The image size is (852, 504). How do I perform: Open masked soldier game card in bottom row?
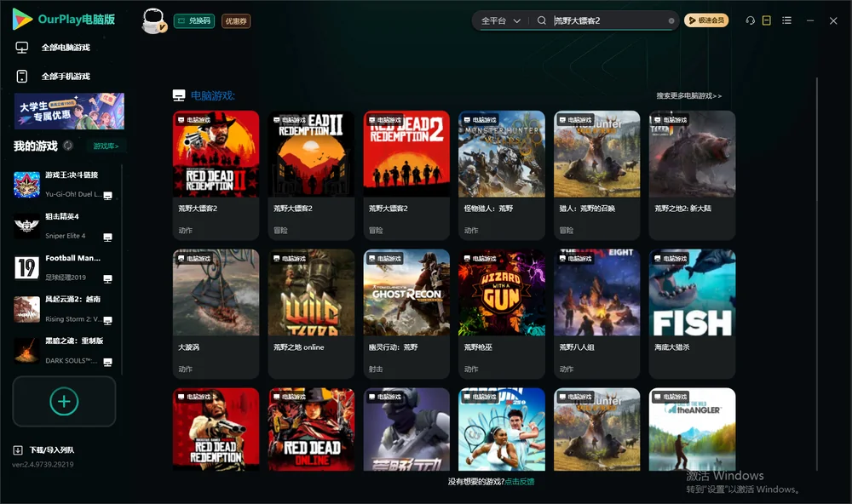(x=406, y=429)
